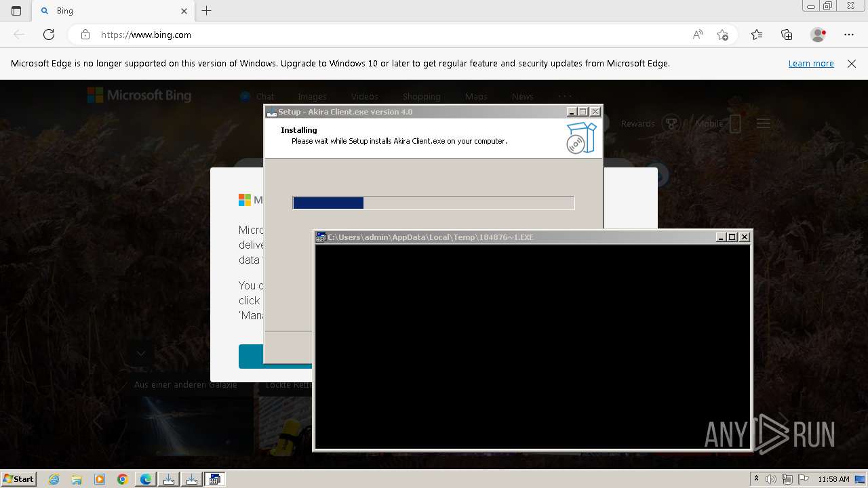Switch to the second setup installer taskbar item
Viewport: 868px width, 488px height.
[192, 479]
